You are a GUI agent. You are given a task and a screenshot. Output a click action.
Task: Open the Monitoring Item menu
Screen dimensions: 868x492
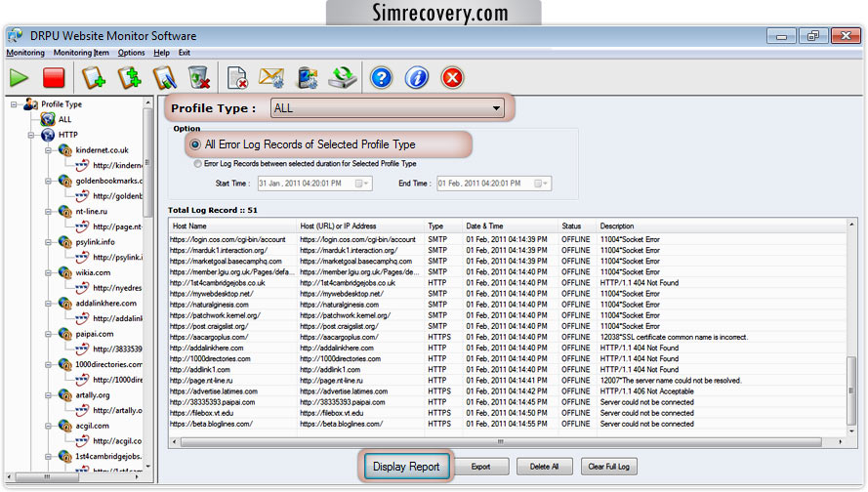click(81, 53)
